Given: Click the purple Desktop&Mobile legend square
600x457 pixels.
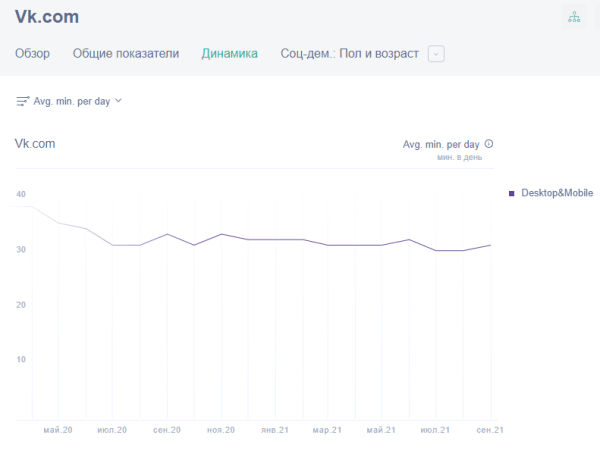Looking at the screenshot, I should tap(512, 192).
